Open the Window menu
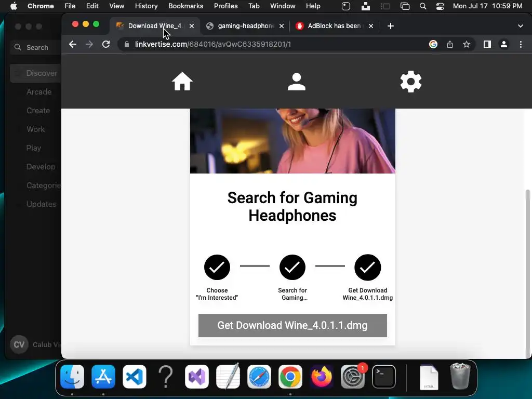 click(283, 6)
